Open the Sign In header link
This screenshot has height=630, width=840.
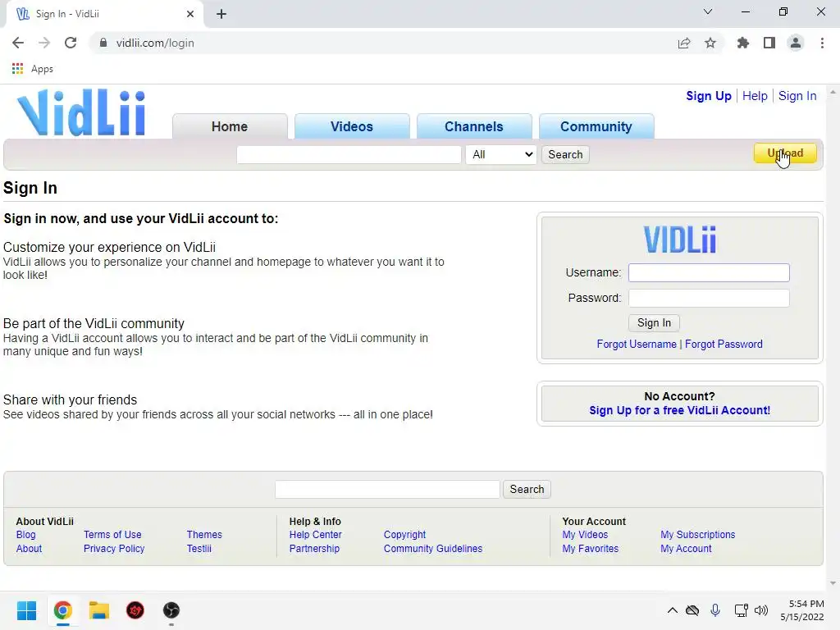click(797, 96)
